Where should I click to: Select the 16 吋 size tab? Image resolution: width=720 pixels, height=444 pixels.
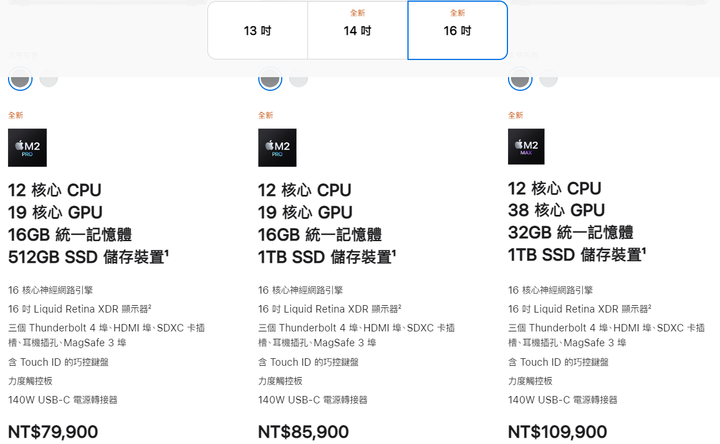click(x=457, y=31)
